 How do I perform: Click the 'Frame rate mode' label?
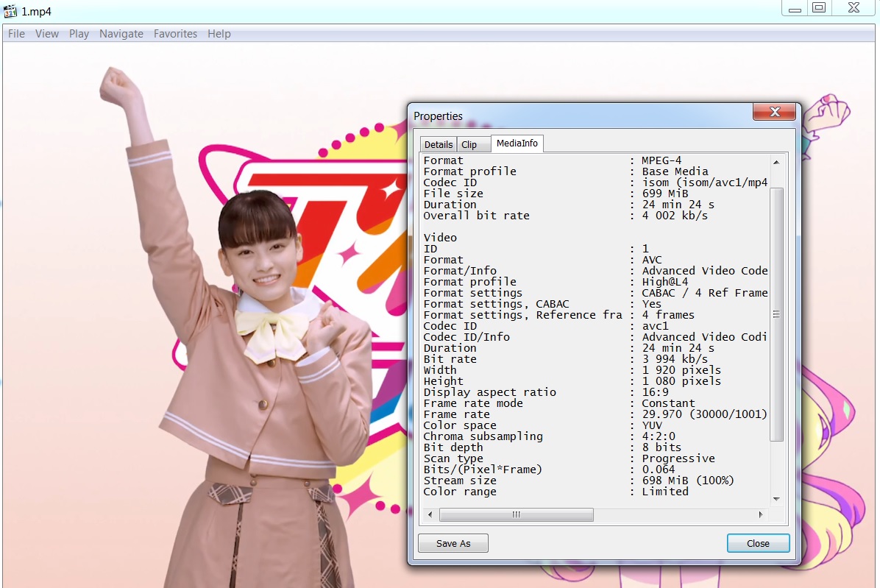pos(473,403)
